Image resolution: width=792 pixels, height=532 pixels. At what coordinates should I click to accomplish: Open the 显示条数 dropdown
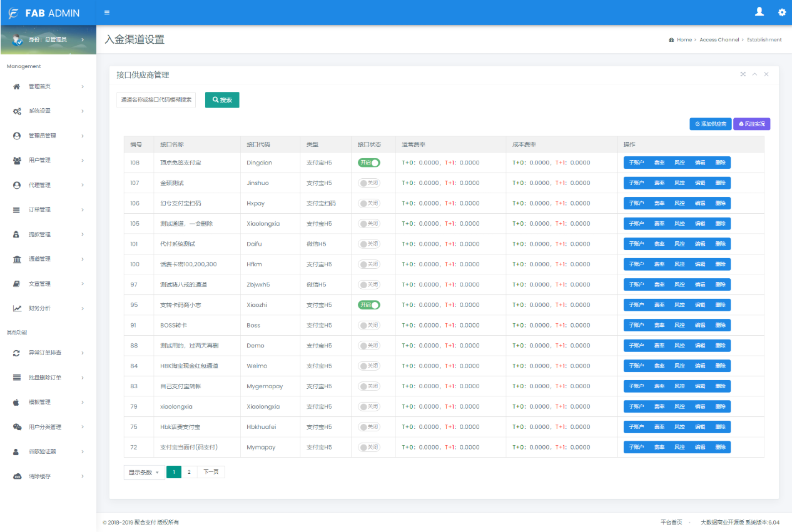click(x=144, y=472)
